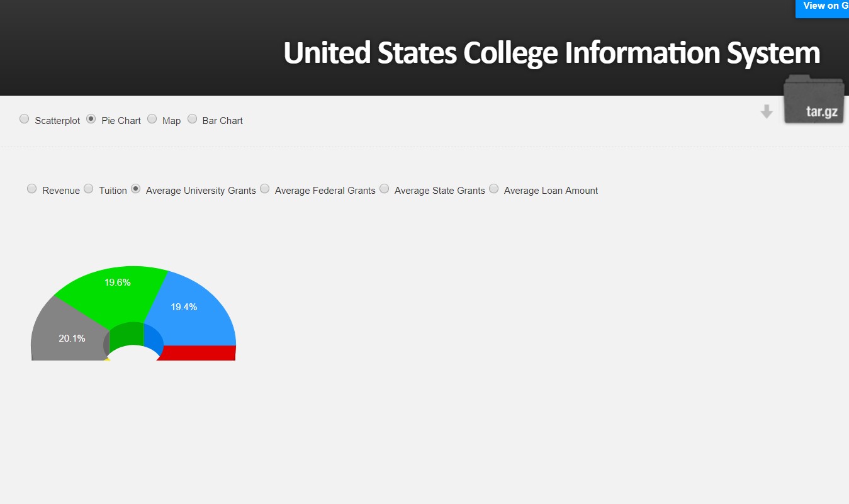Click the gray download arrow icon
This screenshot has width=849, height=504.
[767, 112]
